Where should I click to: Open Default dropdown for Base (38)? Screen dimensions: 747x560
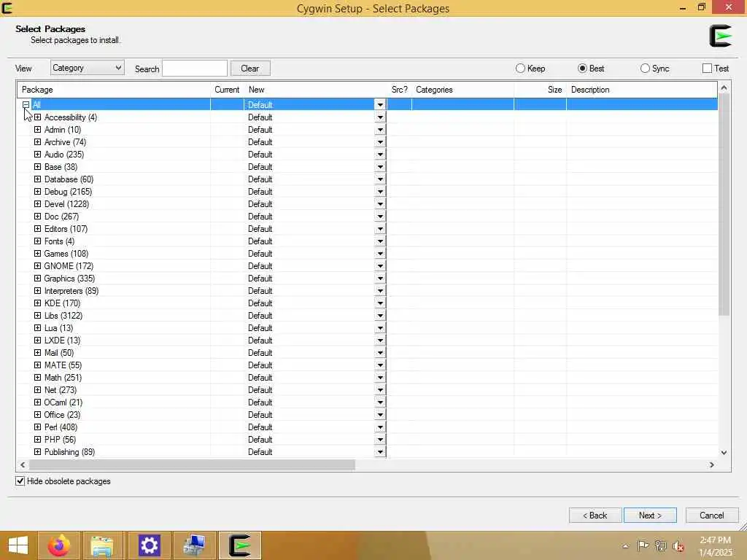click(x=379, y=167)
